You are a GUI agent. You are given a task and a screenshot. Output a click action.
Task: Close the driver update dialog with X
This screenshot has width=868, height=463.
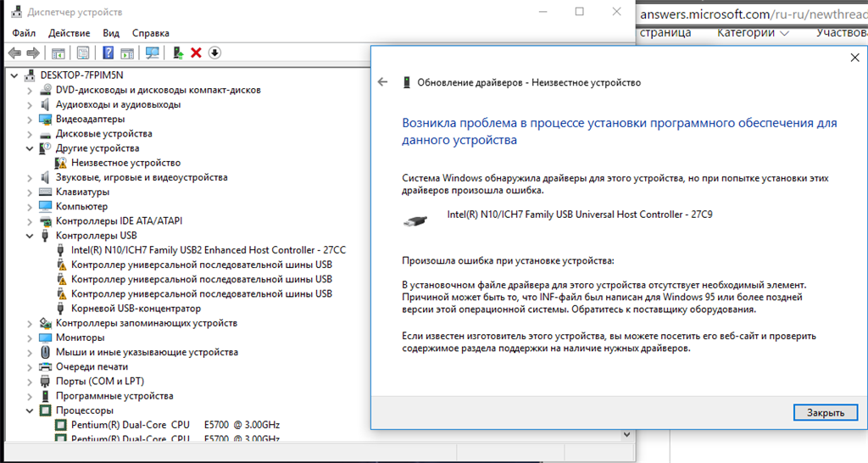click(x=854, y=58)
